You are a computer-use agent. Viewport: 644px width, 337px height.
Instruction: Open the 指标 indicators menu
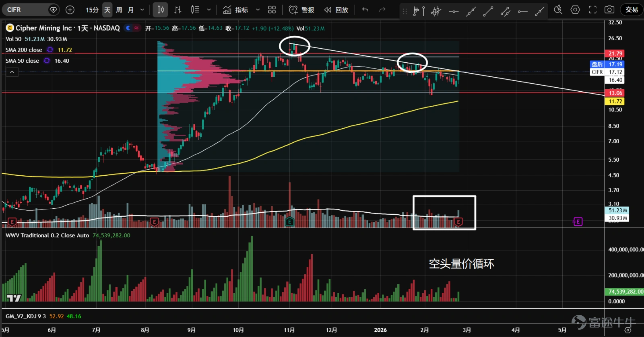coord(236,10)
